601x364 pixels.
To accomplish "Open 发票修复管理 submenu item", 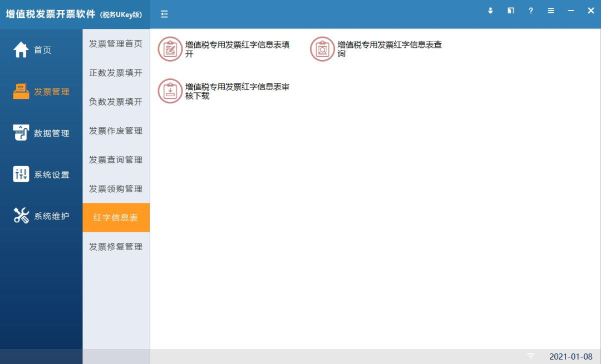I will [116, 247].
